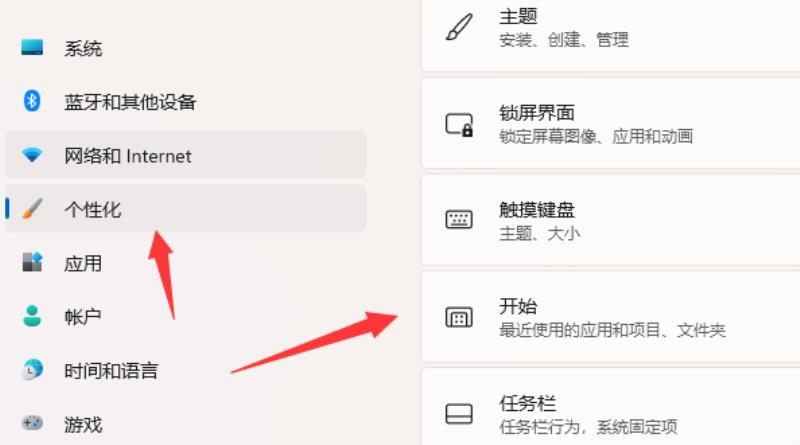This screenshot has height=445, width=800.
Task: Click the Gaming controller icon
Action: (32, 423)
